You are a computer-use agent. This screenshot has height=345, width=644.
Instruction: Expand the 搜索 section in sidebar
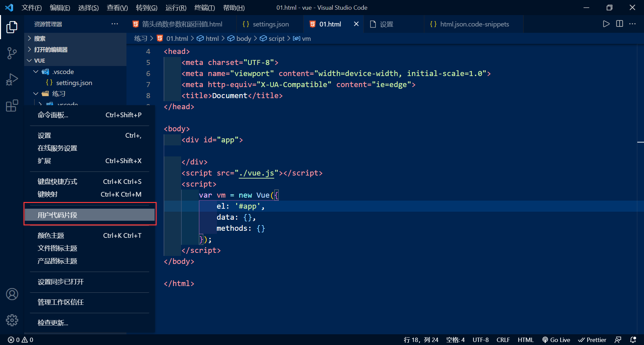tap(40, 39)
